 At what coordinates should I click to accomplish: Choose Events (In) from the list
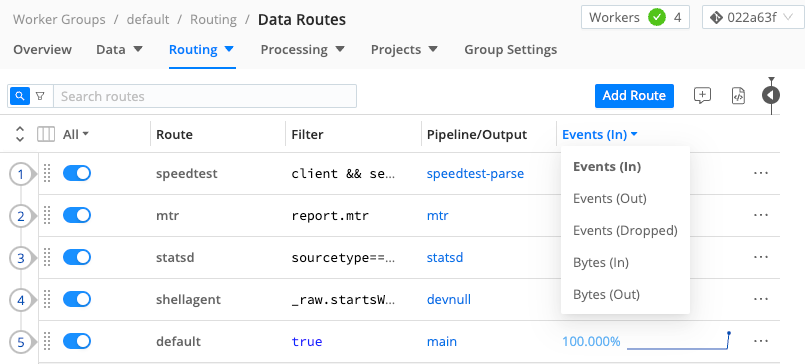[607, 167]
